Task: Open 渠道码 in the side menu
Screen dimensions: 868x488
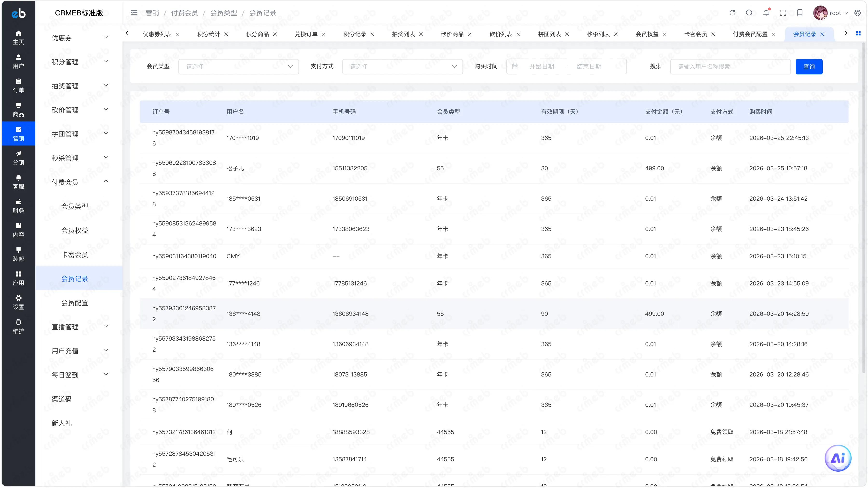Action: 80,399
